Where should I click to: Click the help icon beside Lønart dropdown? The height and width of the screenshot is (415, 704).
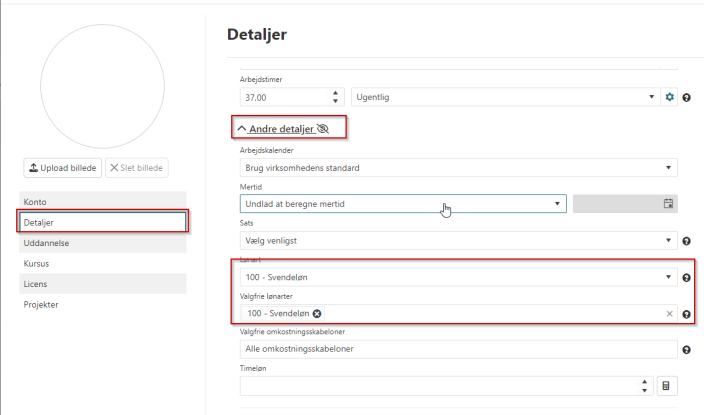tap(687, 277)
